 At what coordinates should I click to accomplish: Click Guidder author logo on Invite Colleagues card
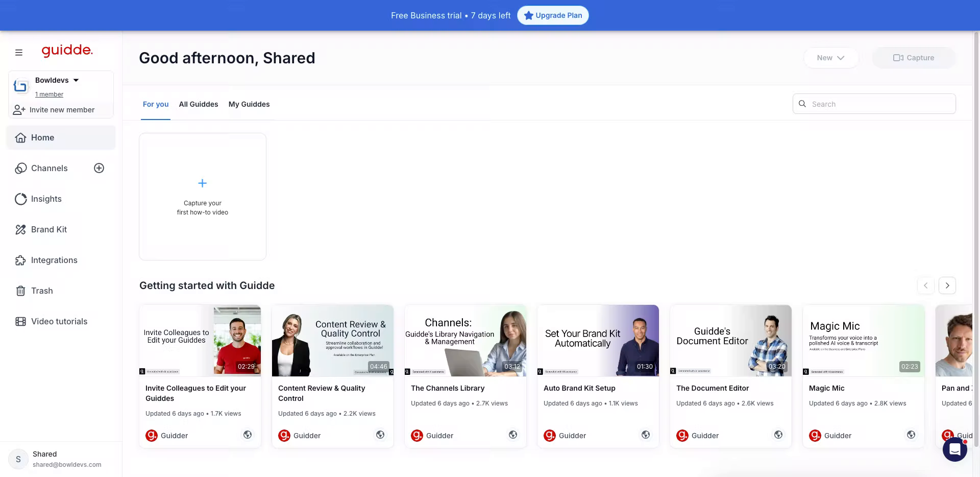[152, 435]
